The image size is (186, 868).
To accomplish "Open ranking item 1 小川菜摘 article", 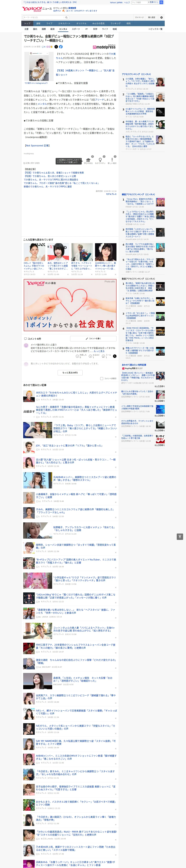I will tap(140, 82).
